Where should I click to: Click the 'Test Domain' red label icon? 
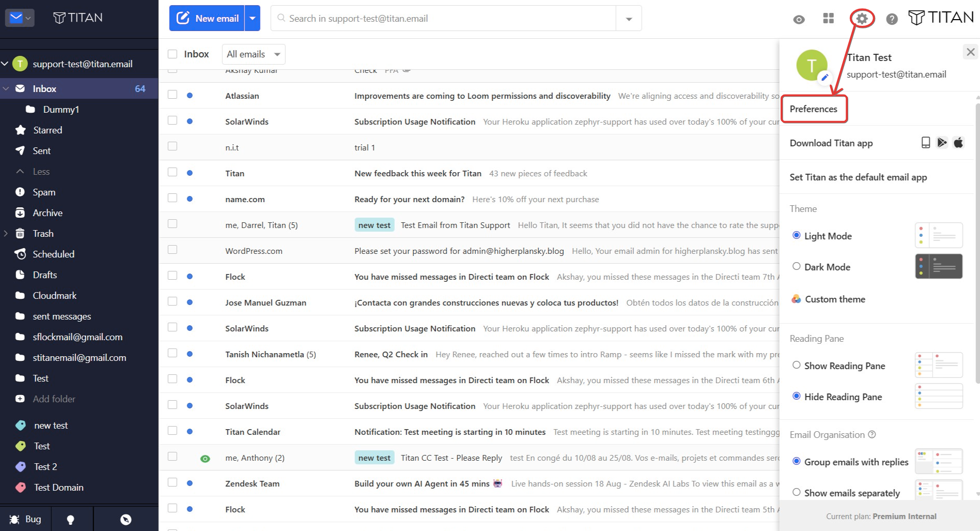coord(21,488)
